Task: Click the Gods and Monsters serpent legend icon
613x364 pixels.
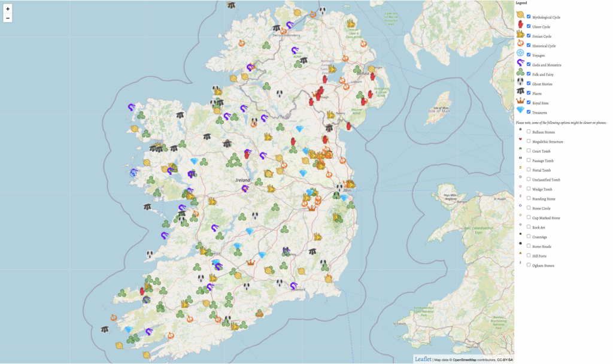Action: click(520, 62)
